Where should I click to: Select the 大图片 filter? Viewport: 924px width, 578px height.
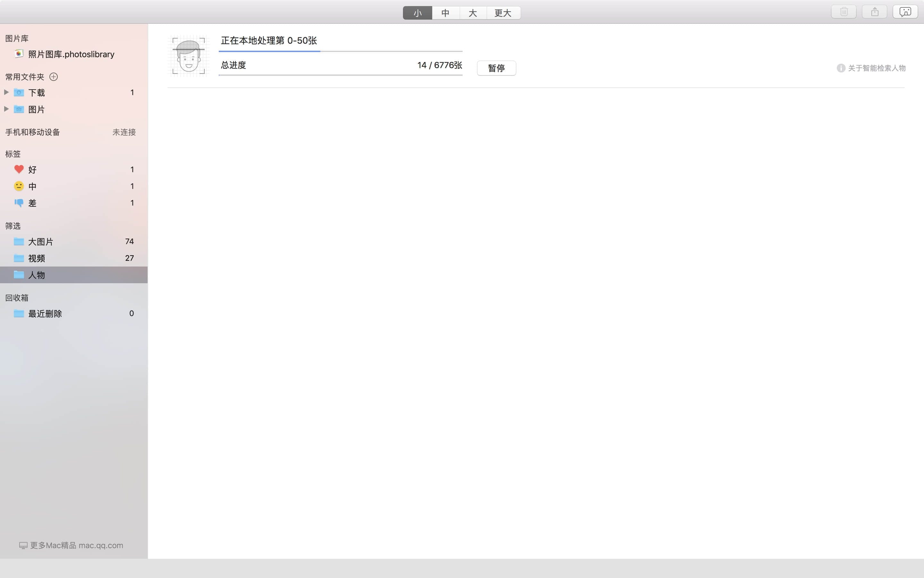[x=74, y=241]
